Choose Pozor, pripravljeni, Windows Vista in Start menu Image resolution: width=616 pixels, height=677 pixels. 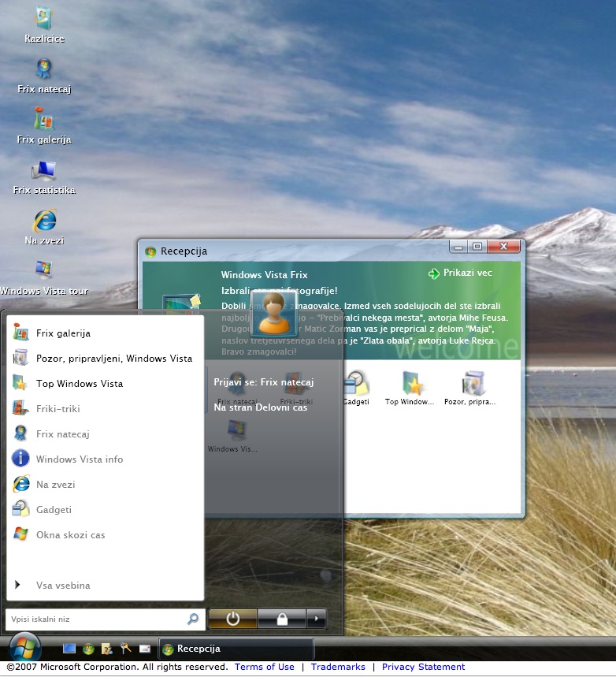pos(106,359)
